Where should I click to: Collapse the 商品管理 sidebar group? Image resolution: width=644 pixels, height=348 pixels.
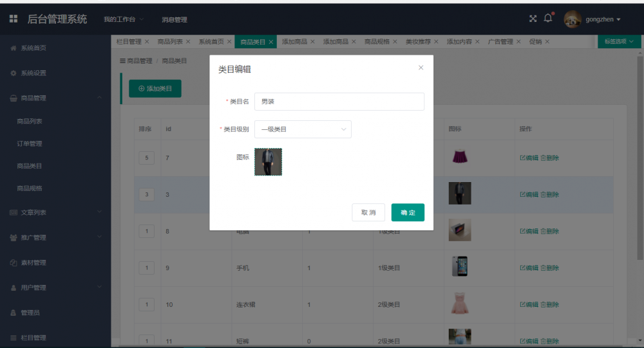click(55, 98)
